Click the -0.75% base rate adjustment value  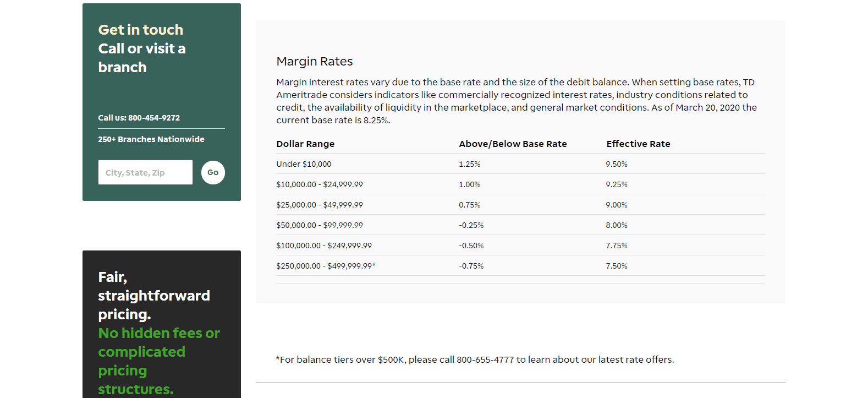tap(471, 265)
